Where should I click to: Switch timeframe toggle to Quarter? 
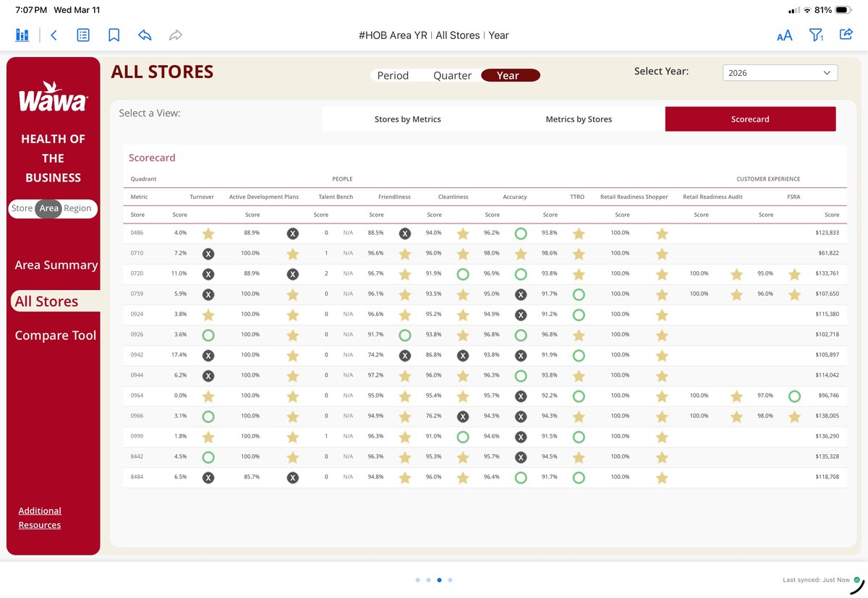452,75
